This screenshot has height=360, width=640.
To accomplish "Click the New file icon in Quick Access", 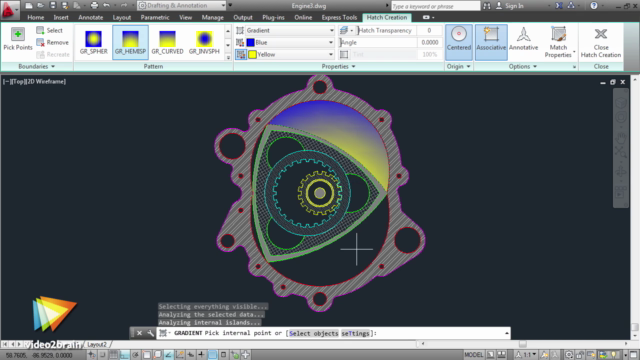I will click(29, 6).
